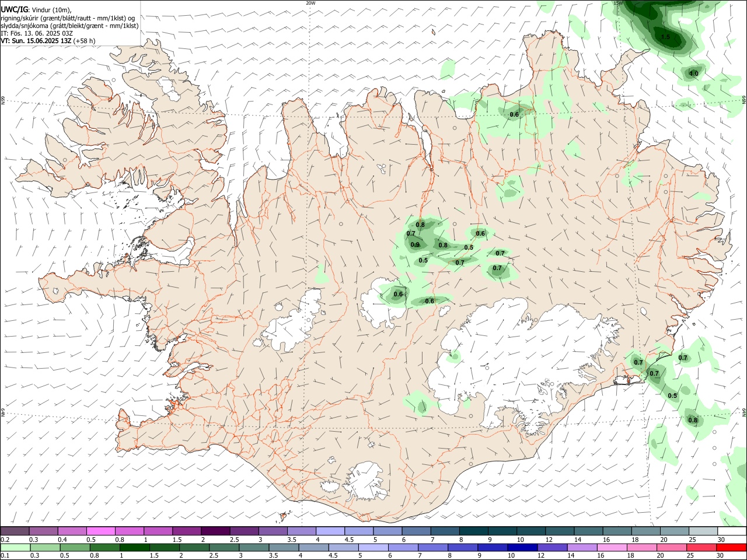Click the 20W longitude label
The width and height of the screenshot is (747, 560).
(x=310, y=3)
